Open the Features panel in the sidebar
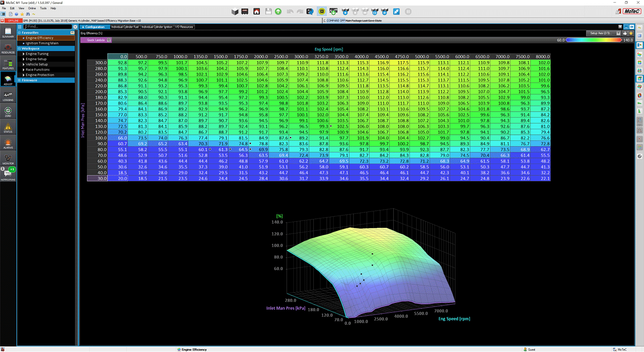 [8, 64]
